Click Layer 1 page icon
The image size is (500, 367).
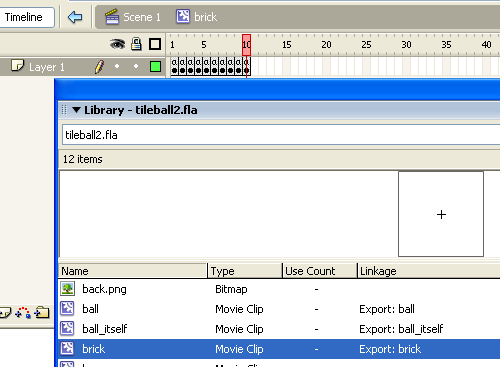click(x=17, y=65)
